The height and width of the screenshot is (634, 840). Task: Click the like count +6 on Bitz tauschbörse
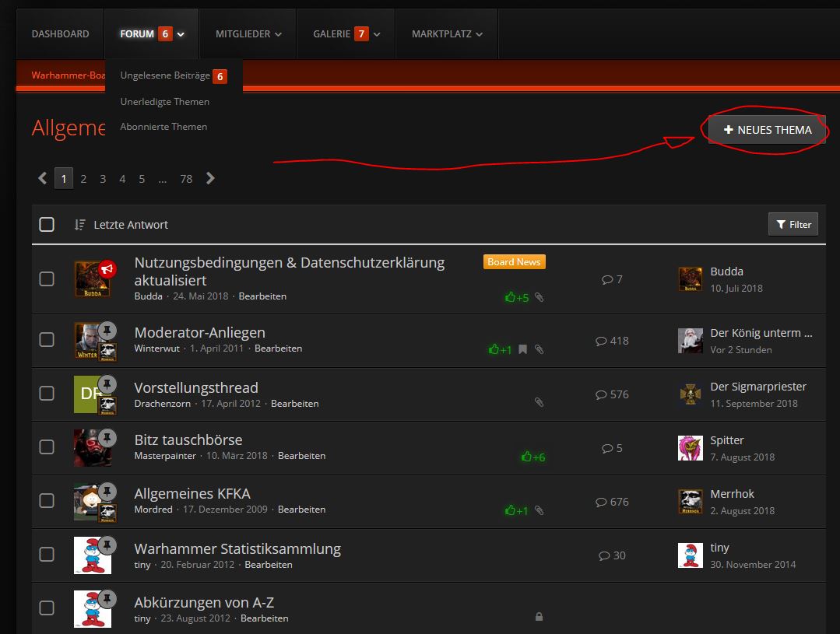click(533, 457)
